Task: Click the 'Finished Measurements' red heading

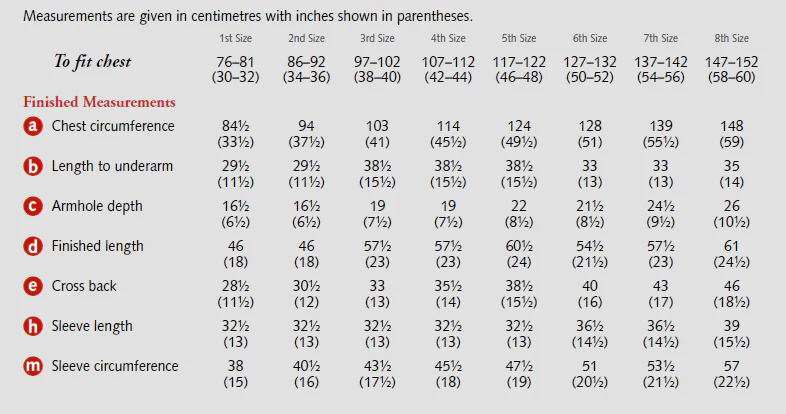Action: point(99,102)
